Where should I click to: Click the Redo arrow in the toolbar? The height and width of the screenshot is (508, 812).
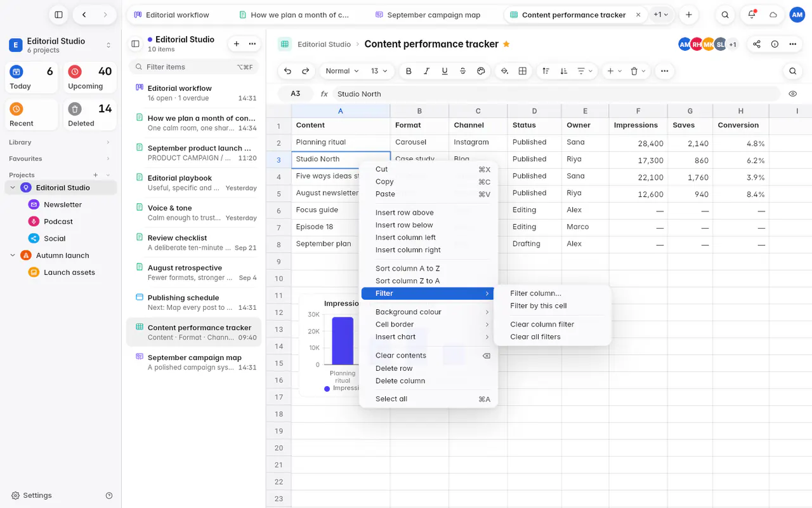click(x=306, y=71)
